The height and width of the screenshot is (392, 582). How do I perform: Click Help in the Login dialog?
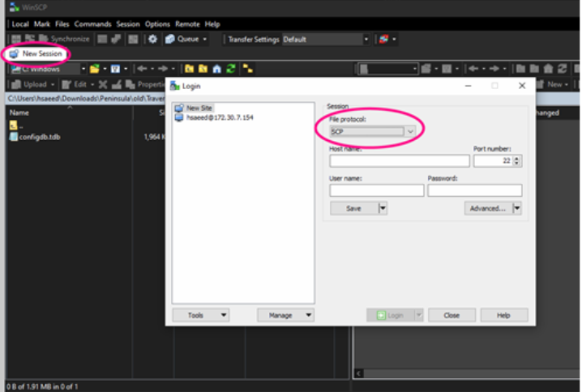(503, 315)
